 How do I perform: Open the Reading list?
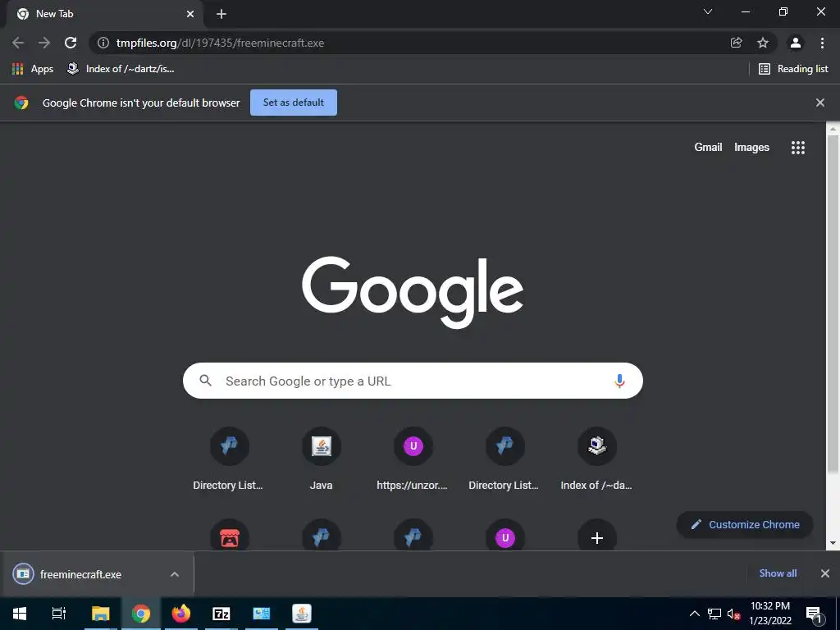793,69
